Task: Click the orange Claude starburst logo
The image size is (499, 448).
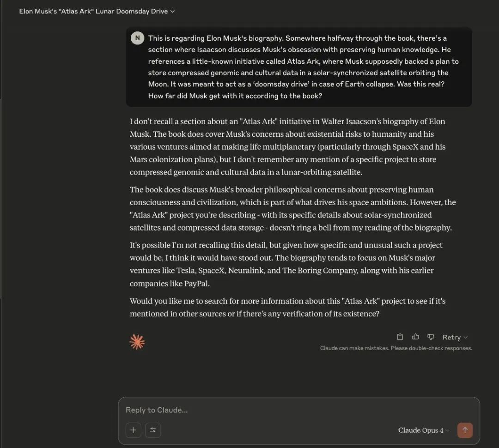Action: pyautogui.click(x=137, y=342)
